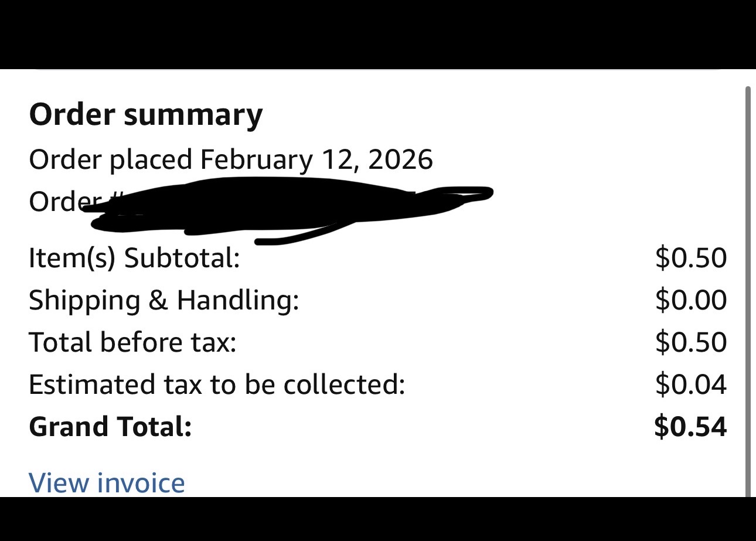Click the "Order" label before the redacted number
Viewport: 756px width, 541px height.
pyautogui.click(x=56, y=202)
